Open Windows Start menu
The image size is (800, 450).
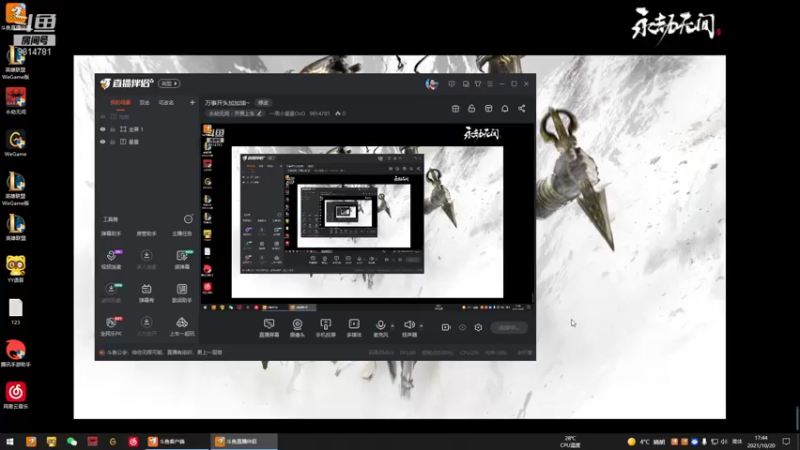10,441
